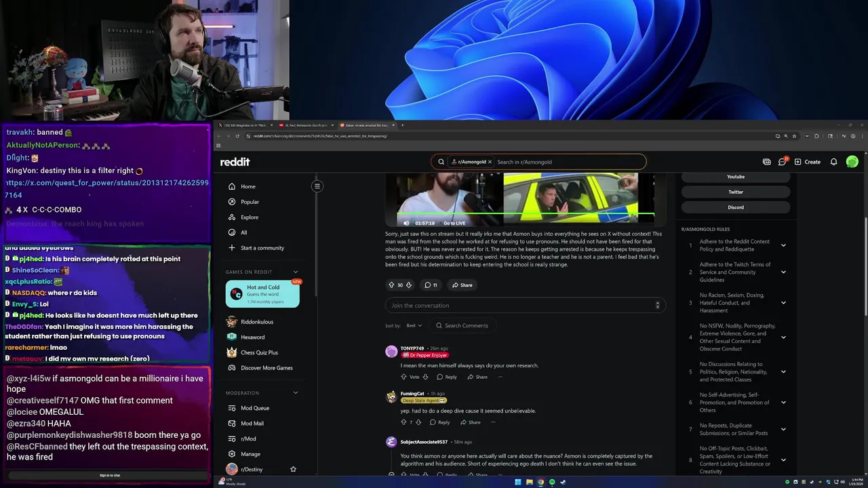Open the advertise icon in header
The height and width of the screenshot is (488, 868).
(767, 162)
